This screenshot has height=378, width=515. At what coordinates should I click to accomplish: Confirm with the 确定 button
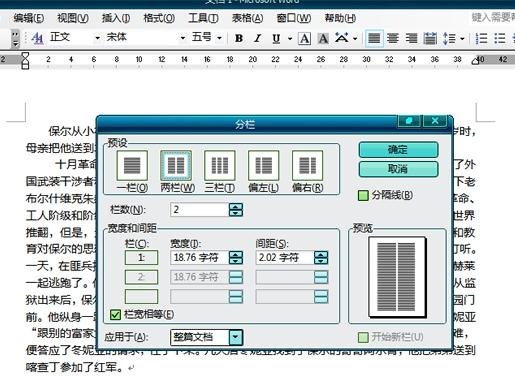click(x=398, y=150)
